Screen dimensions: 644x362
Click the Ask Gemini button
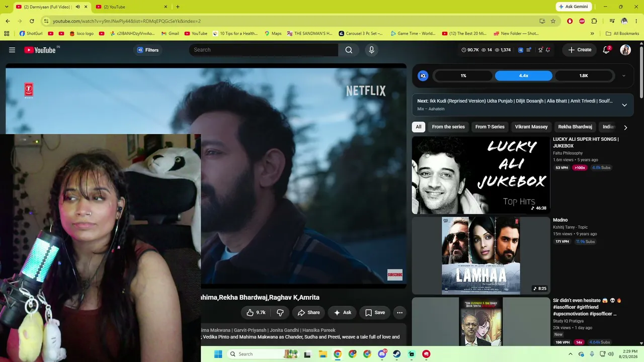[573, 7]
